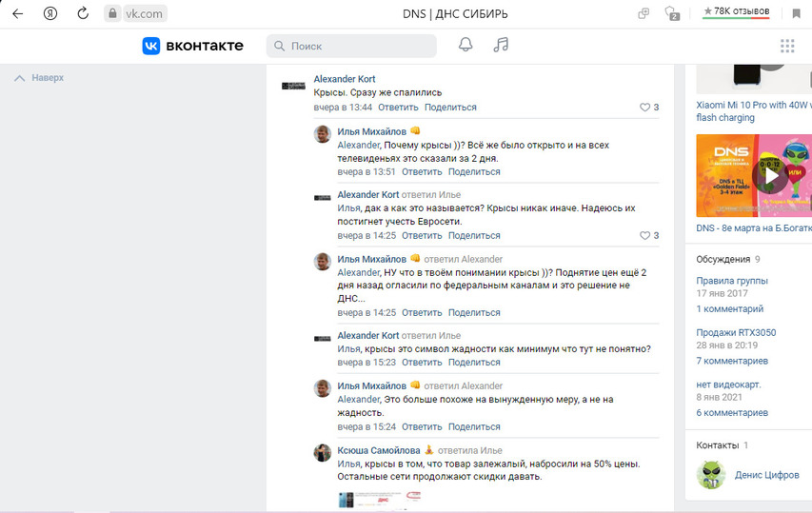
Task: Open the extensions icon with badge 2
Action: (x=672, y=13)
